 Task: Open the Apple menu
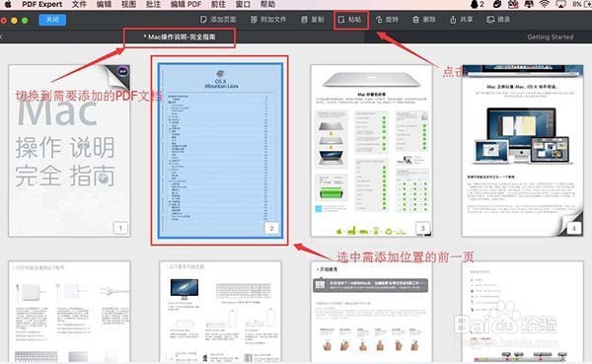[x=7, y=4]
